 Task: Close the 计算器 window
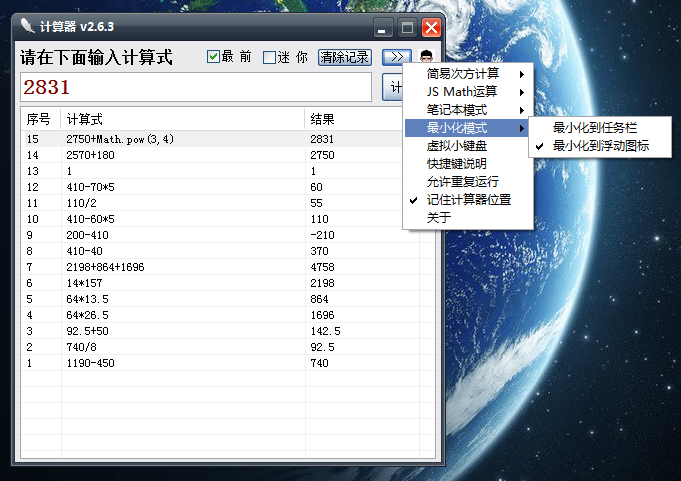coord(432,27)
